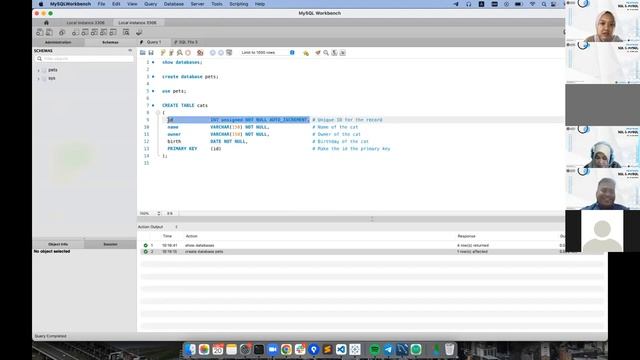Refresh the SCHEMAS panel
The width and height of the screenshot is (640, 360).
point(130,51)
